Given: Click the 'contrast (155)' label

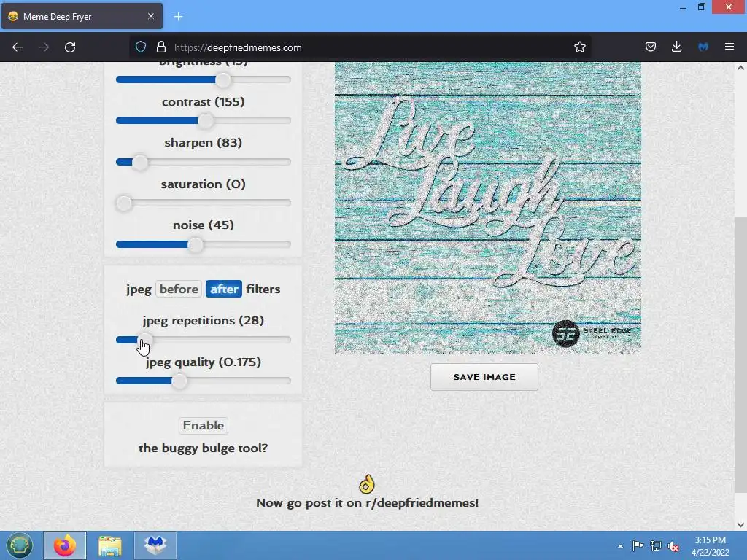Looking at the screenshot, I should pyautogui.click(x=204, y=102).
